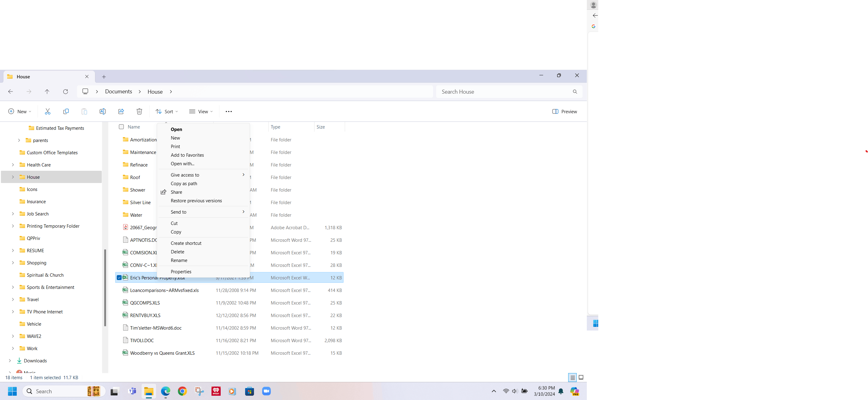Click the Share icon in toolbar
The image size is (868, 400).
[121, 111]
